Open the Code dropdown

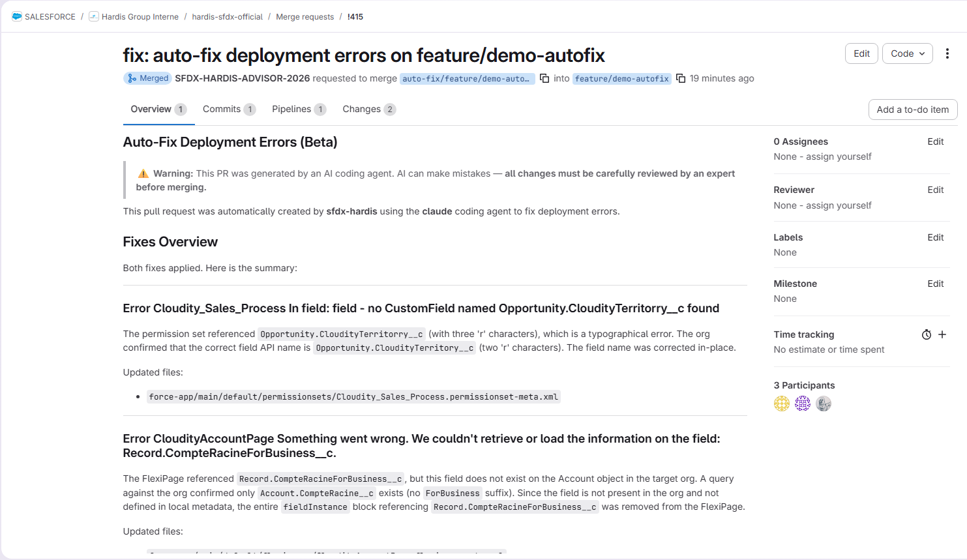click(908, 53)
